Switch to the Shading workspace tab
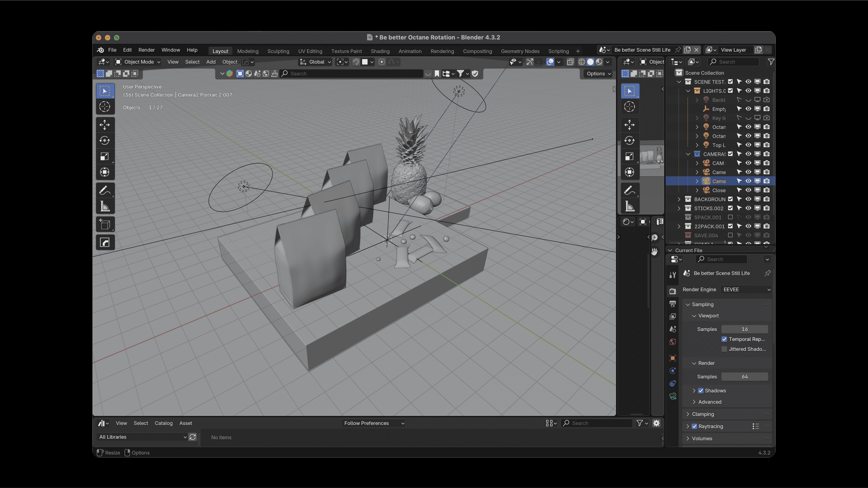 tap(380, 51)
